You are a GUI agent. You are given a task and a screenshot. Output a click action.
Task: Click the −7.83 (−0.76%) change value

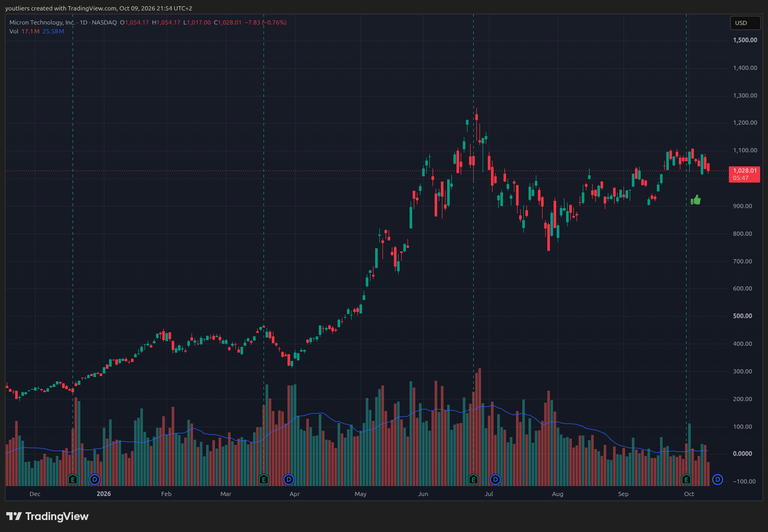(x=266, y=22)
